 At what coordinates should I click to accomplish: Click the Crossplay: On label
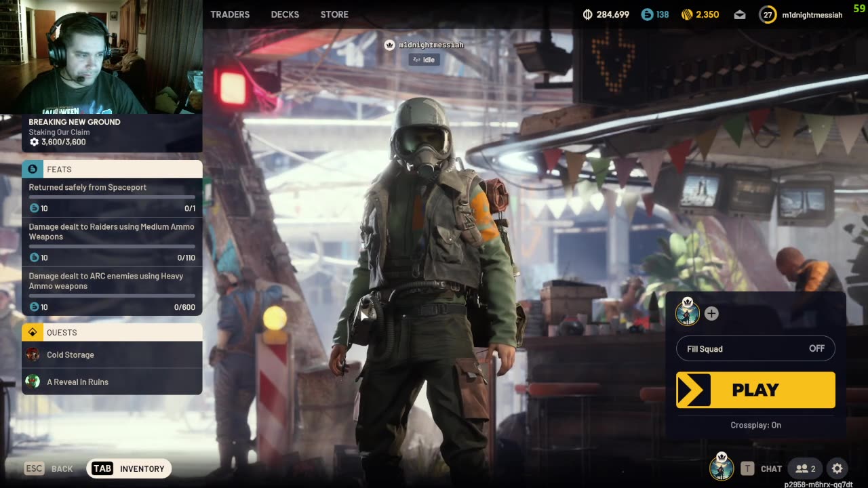[755, 425]
